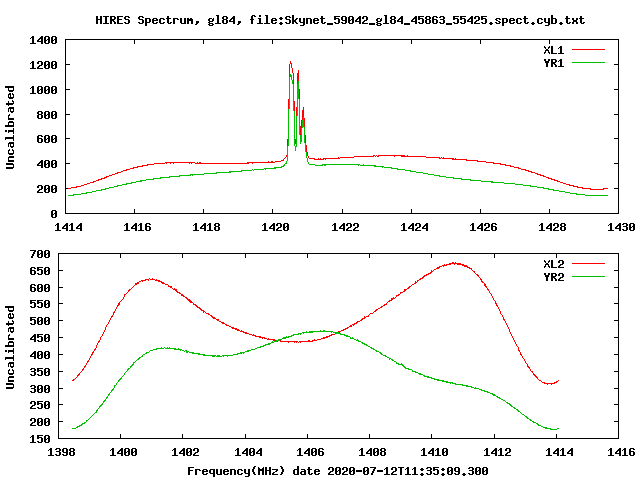Click the 1000 y-axis tick on top plot
Viewport: 640px width, 480px height.
[43, 90]
